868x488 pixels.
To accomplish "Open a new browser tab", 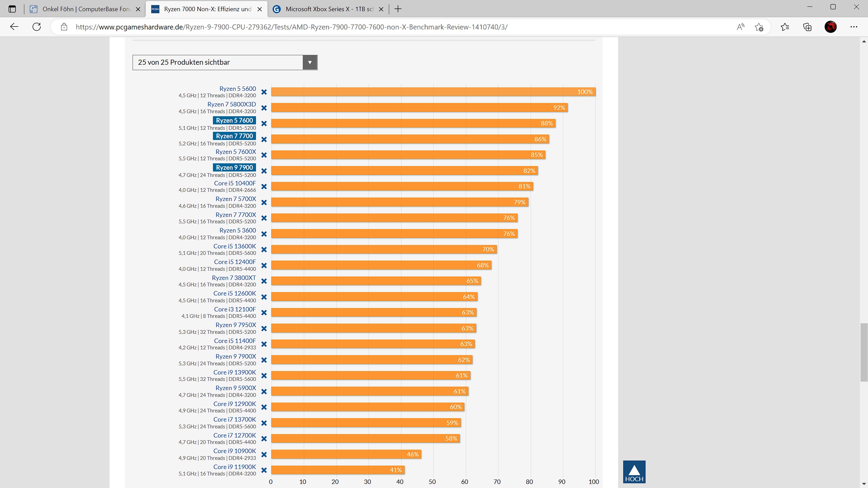I will tap(398, 9).
